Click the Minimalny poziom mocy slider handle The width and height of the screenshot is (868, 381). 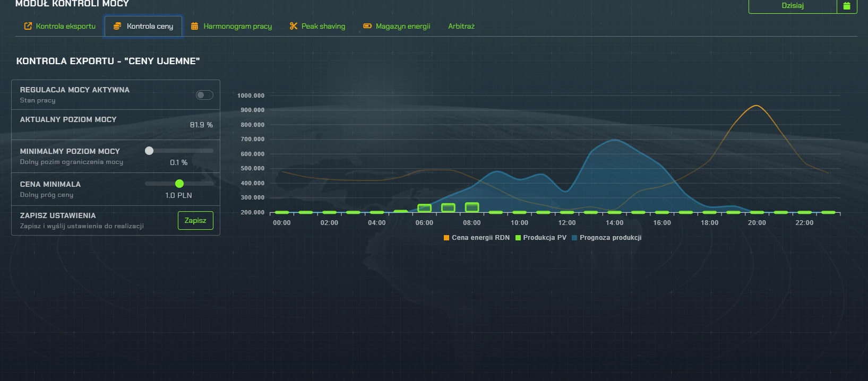[149, 151]
